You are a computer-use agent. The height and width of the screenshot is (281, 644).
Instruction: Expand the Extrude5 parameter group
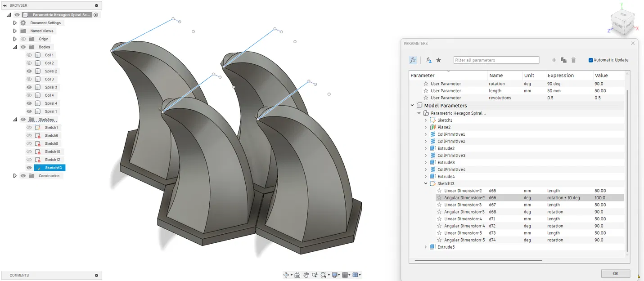[x=426, y=247]
